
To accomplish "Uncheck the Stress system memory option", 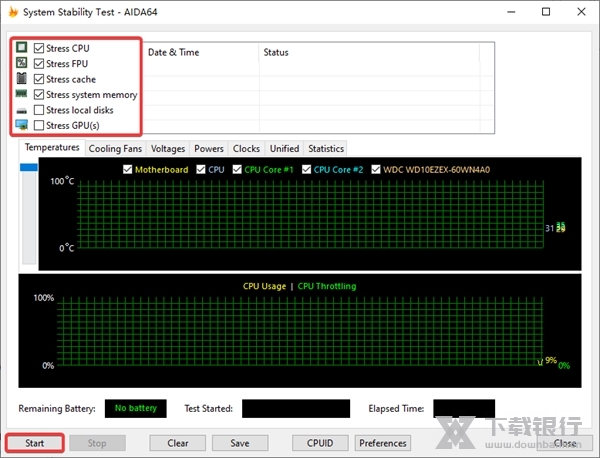I will (x=39, y=95).
